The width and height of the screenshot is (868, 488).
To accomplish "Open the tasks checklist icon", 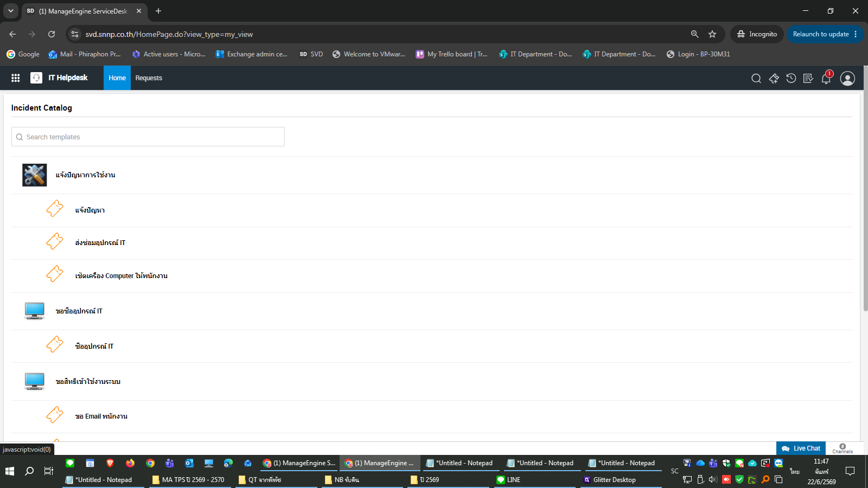I will coord(808,79).
